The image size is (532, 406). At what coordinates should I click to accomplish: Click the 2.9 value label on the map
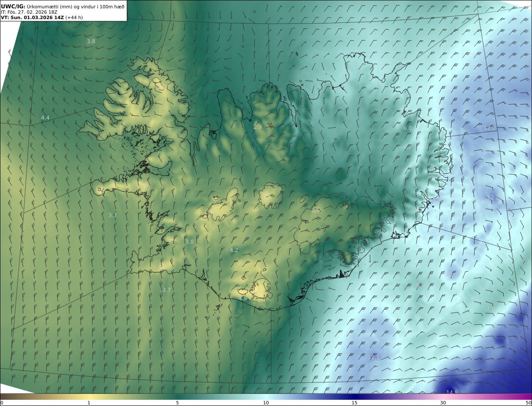click(258, 127)
